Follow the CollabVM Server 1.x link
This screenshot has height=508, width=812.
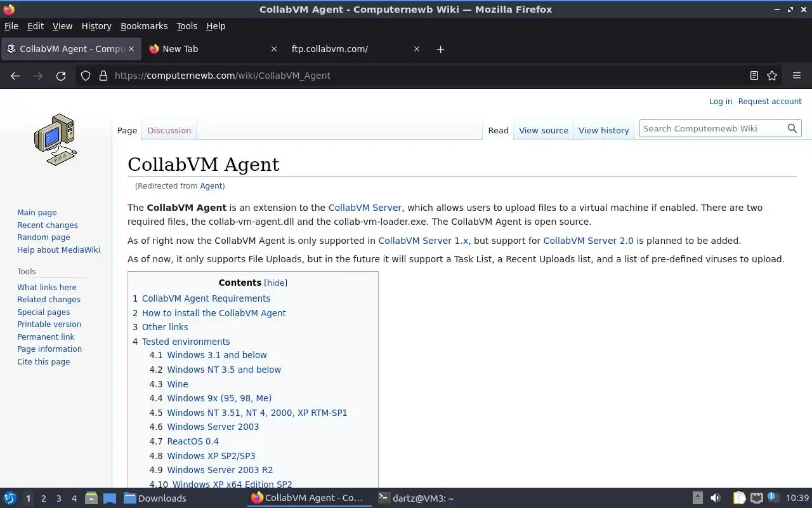pyautogui.click(x=423, y=241)
